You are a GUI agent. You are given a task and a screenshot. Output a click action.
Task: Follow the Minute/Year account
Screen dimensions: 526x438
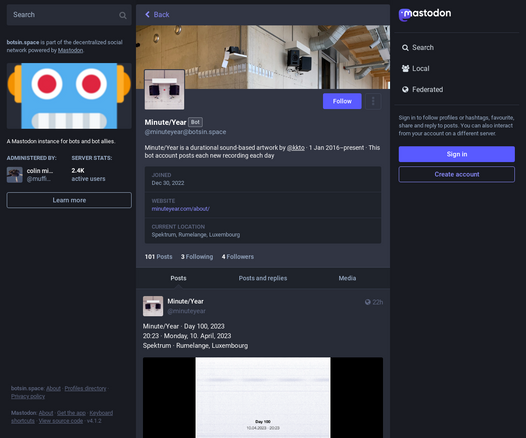click(x=342, y=101)
